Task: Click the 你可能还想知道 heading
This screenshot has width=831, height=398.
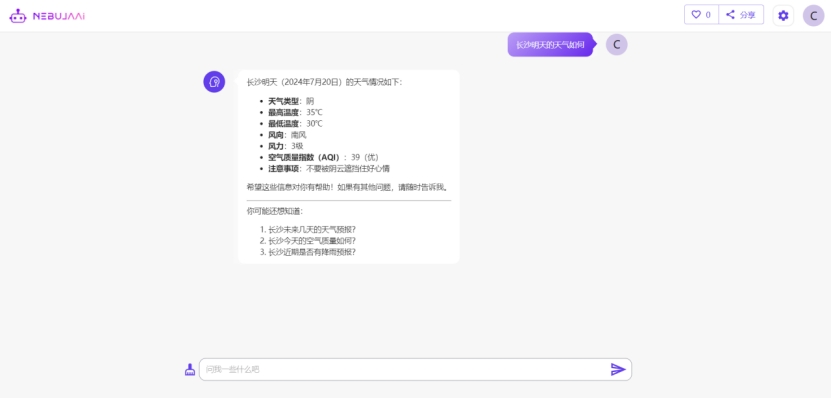Action: 275,211
